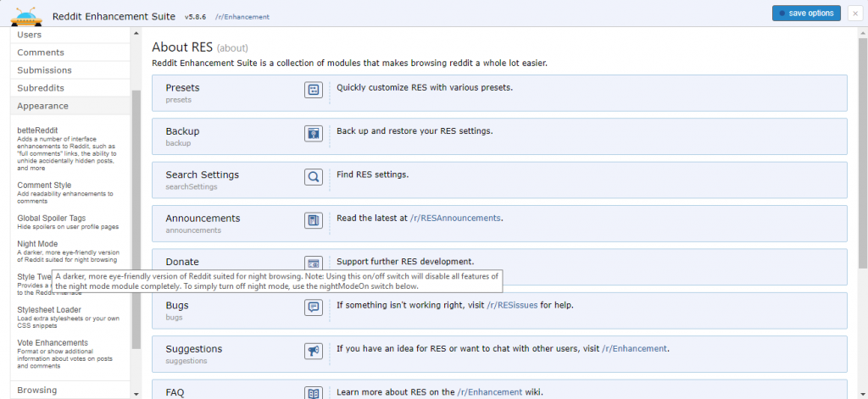Expand the Users category in sidebar
This screenshot has width=868, height=399.
(30, 35)
